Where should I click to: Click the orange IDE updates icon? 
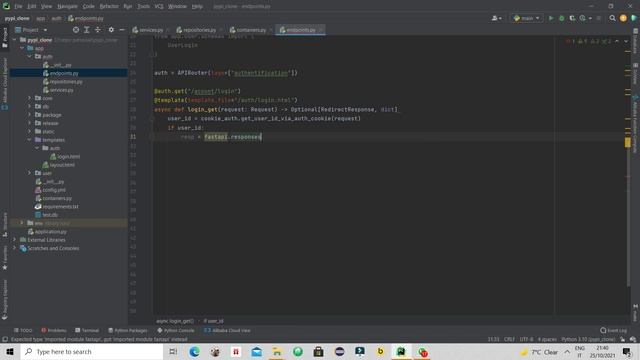click(623, 18)
